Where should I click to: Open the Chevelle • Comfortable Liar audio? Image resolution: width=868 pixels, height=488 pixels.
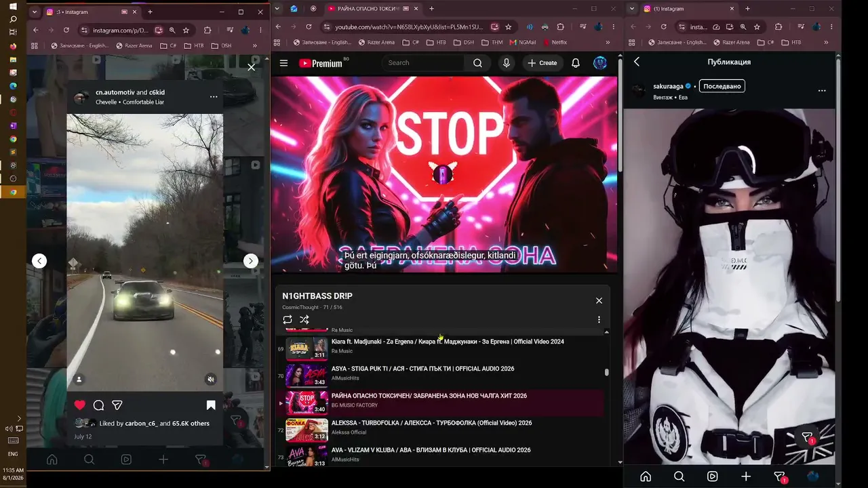[130, 102]
